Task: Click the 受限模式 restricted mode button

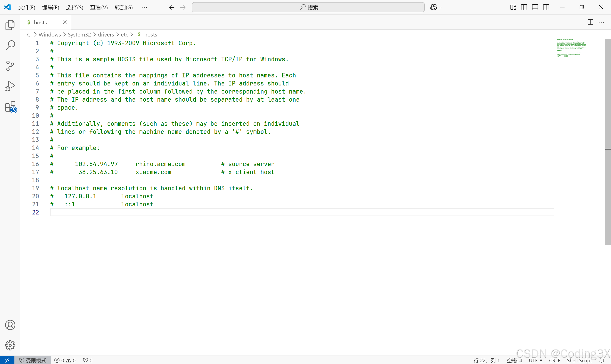Action: pyautogui.click(x=33, y=360)
